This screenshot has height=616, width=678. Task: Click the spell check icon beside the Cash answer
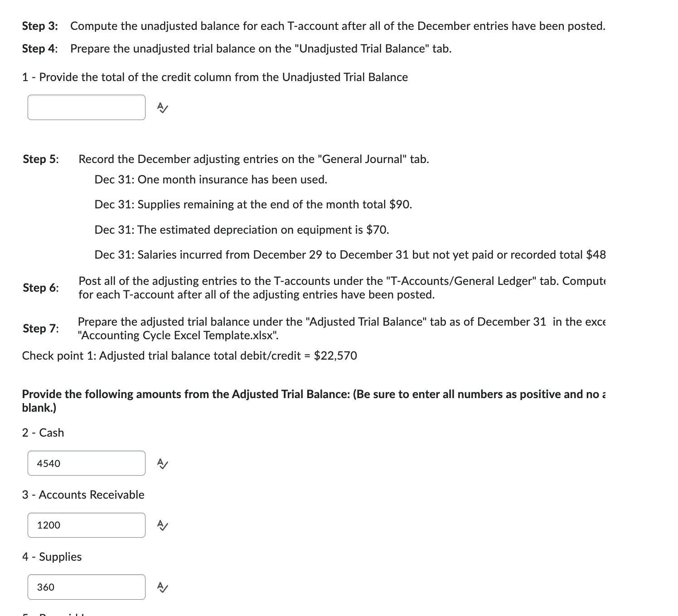click(161, 463)
